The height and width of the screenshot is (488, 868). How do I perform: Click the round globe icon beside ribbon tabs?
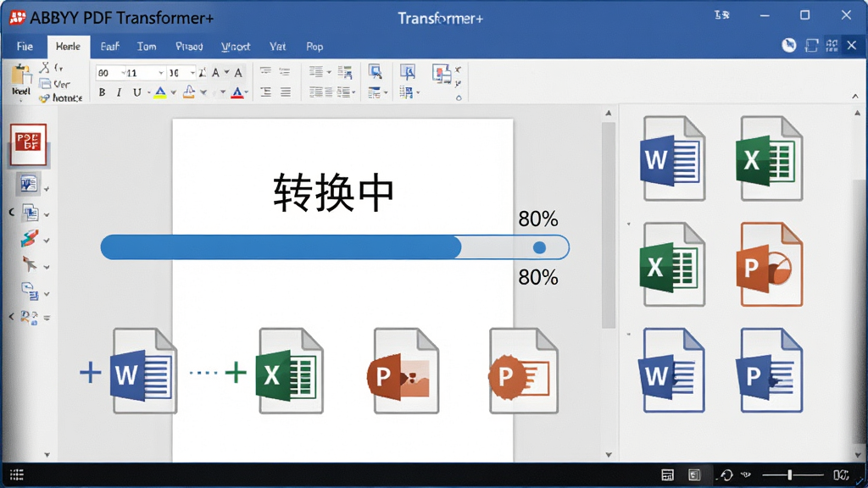click(x=789, y=46)
